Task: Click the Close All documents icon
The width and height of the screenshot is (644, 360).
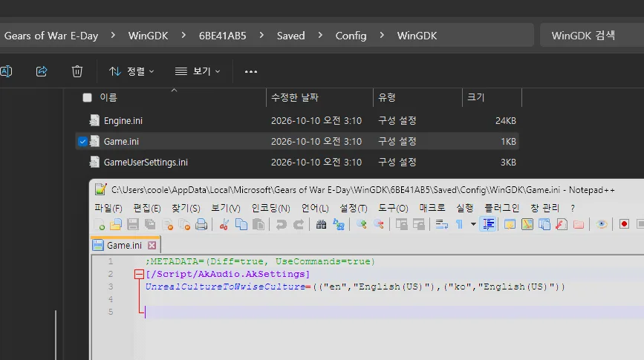Action: click(184, 225)
